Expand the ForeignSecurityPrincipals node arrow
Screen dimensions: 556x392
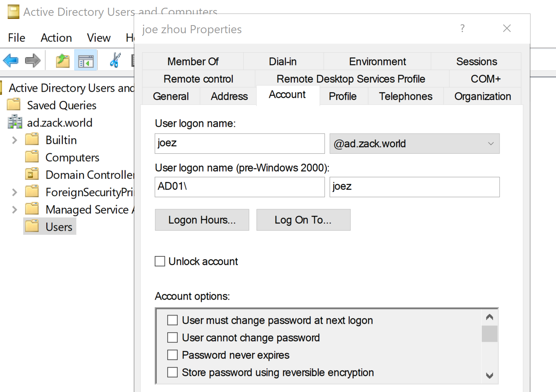click(x=14, y=192)
